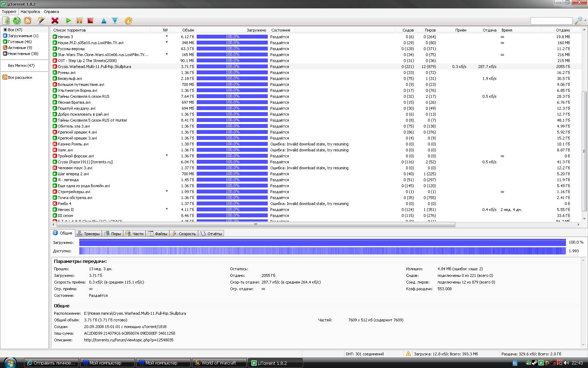Open the Отправить личное taskbar button
The image size is (588, 368).
[51, 363]
